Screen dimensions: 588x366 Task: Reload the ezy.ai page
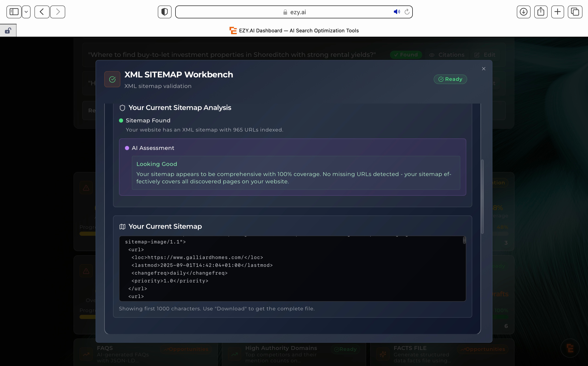click(x=407, y=12)
